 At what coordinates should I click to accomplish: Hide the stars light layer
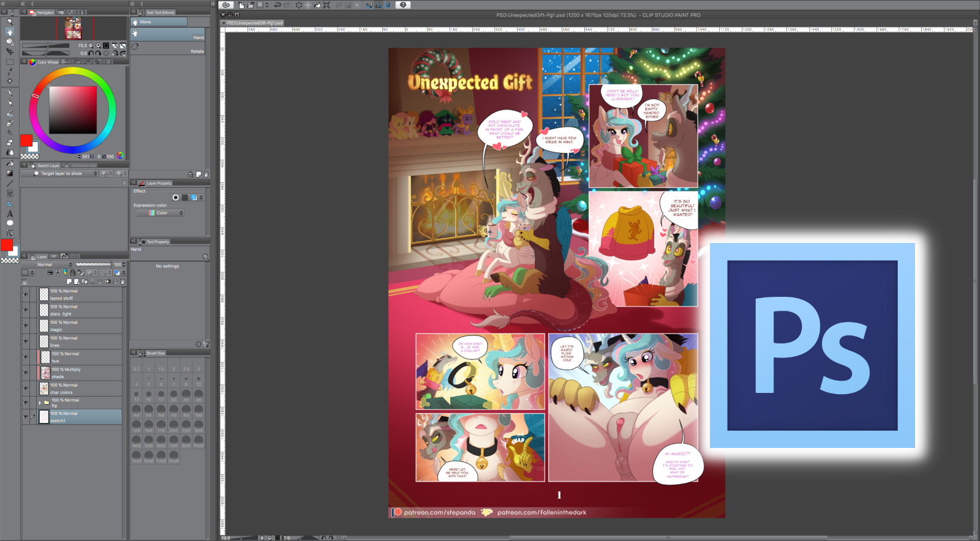pos(26,310)
